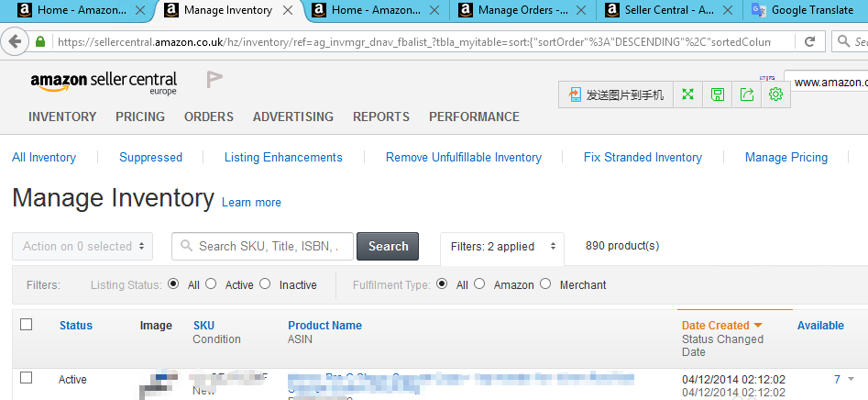The image size is (868, 400).
Task: Close the Manage Orders tab
Action: tap(581, 10)
